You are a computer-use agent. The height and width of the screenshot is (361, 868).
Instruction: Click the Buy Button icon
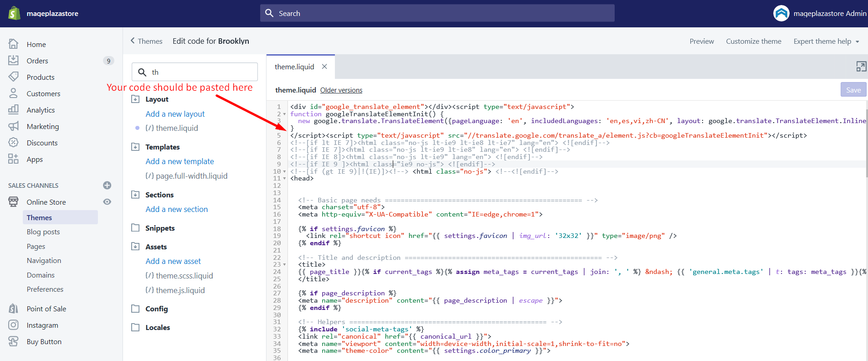(x=14, y=341)
